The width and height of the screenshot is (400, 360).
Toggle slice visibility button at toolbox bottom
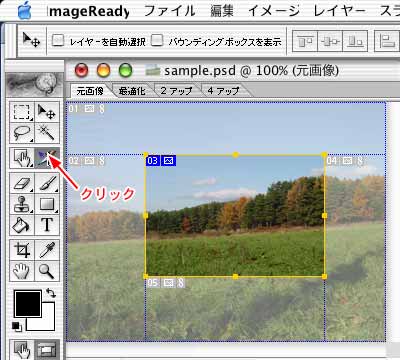(47, 350)
